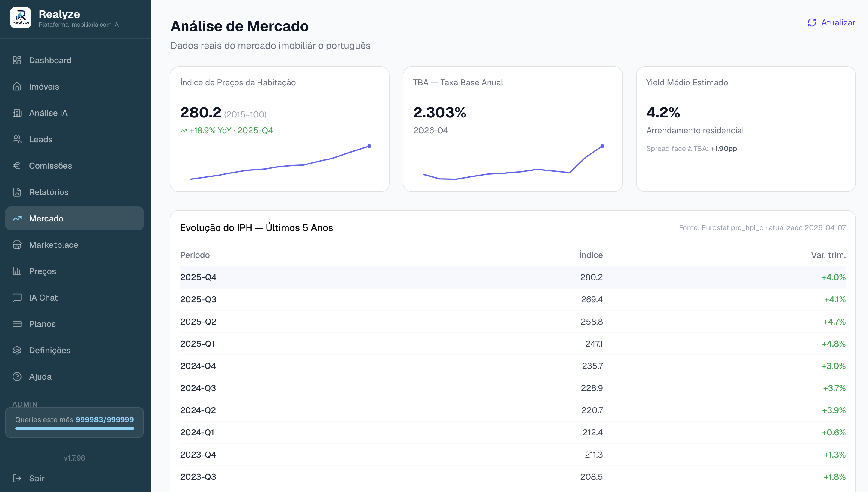The height and width of the screenshot is (492, 868).
Task: Select the active Mercado menu item
Action: [x=75, y=218]
